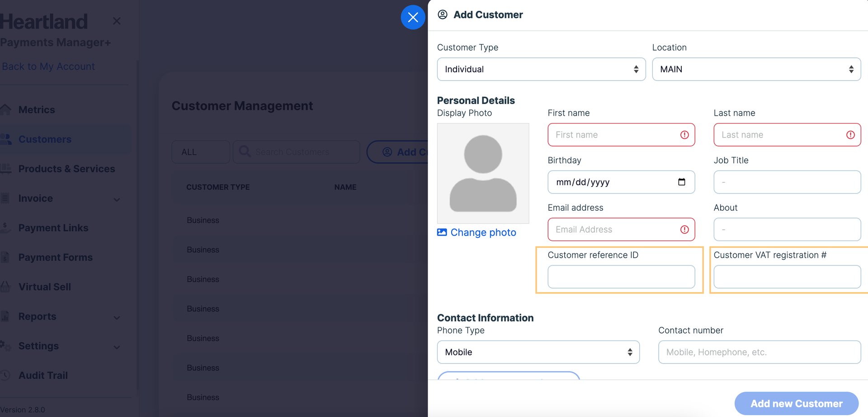868x417 pixels.
Task: Open Virtual Sell in the sidebar
Action: pos(44,287)
